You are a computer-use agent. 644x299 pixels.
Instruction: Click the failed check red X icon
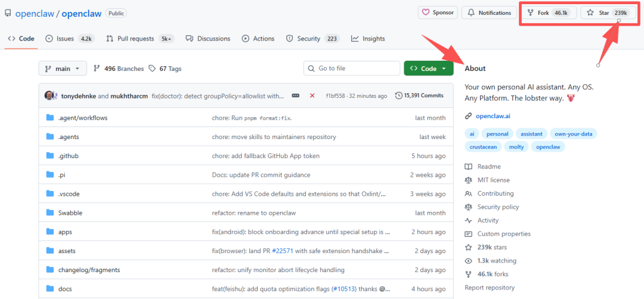click(312, 95)
